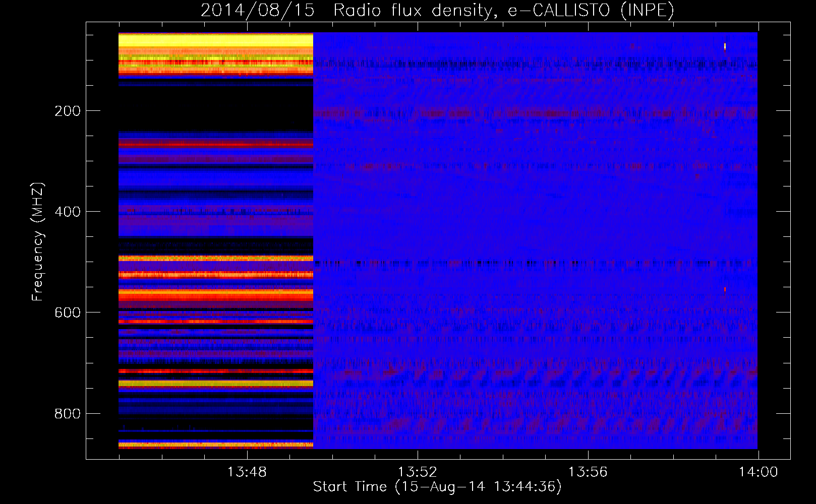Click the plot title '2014/08/15 Radio flux density, e-CALLISTO (INPE)'
816x504 pixels.
tap(437, 10)
